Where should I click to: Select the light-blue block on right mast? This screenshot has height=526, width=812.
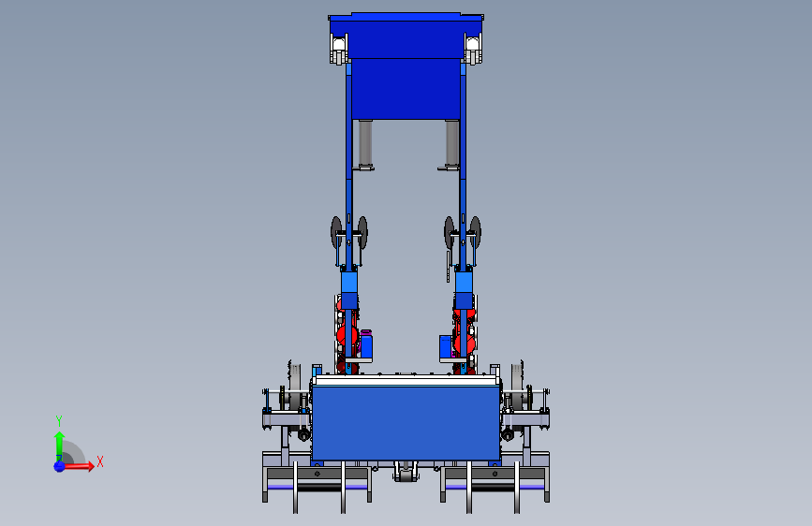(x=464, y=283)
